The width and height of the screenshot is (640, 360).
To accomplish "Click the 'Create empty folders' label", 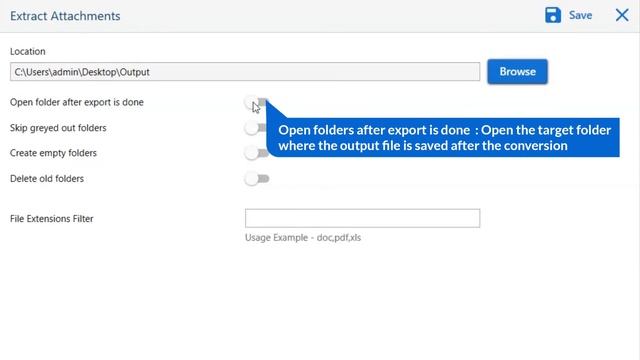I will coord(53,153).
